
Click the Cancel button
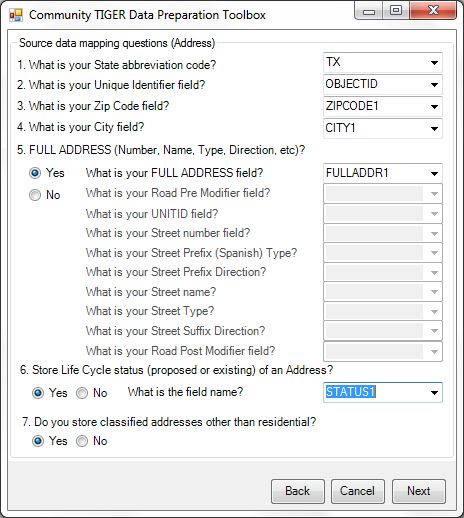click(358, 491)
